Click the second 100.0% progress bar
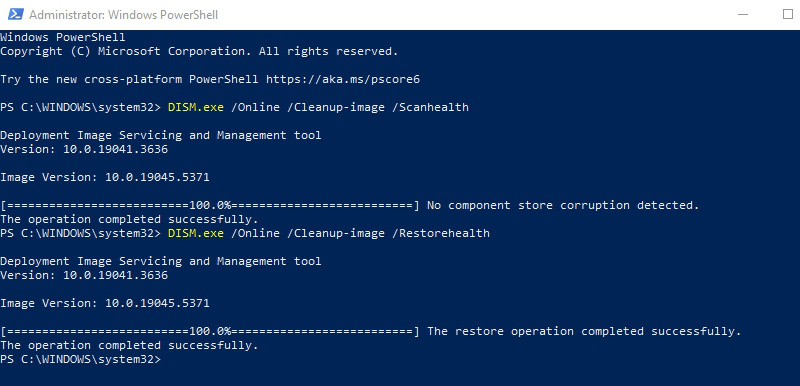 [x=210, y=331]
